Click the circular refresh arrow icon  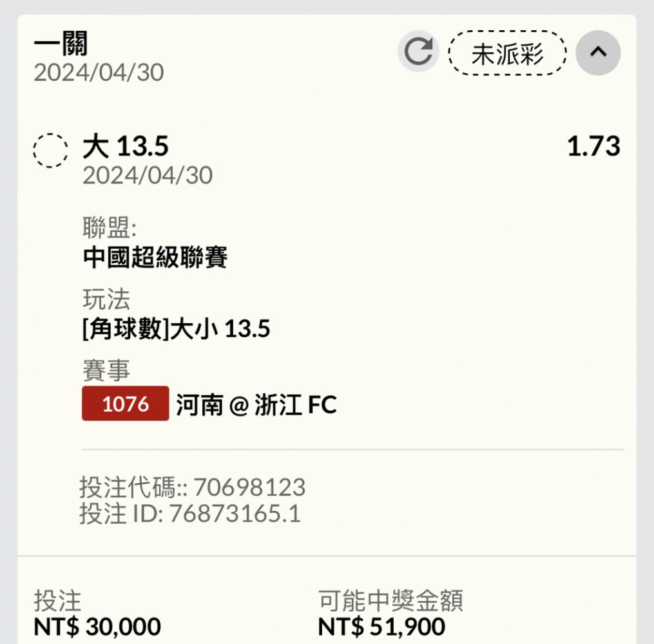pyautogui.click(x=418, y=52)
